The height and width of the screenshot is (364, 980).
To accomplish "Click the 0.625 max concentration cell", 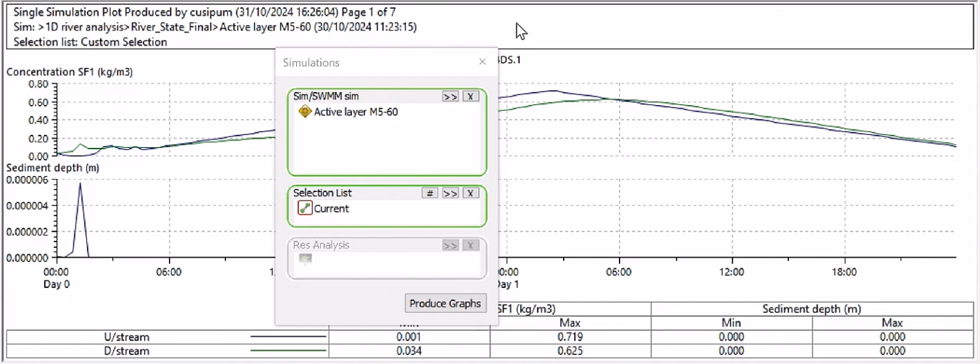I will click(x=570, y=351).
